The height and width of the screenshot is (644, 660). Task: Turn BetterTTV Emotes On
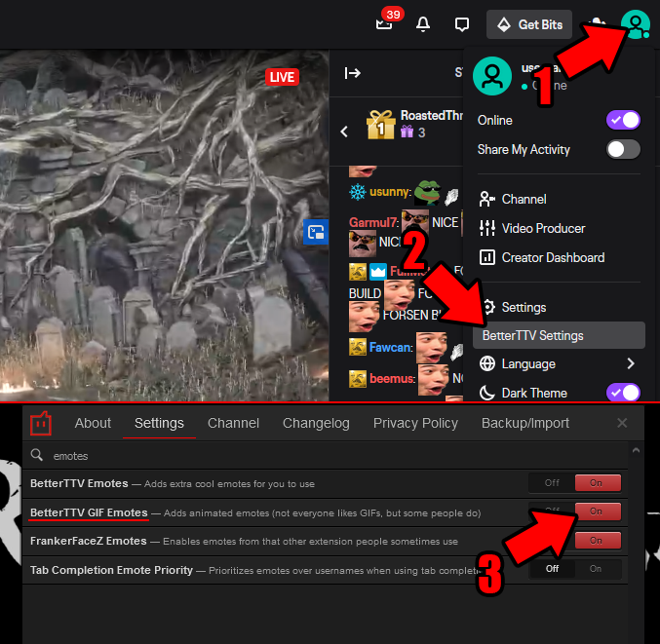[x=598, y=483]
